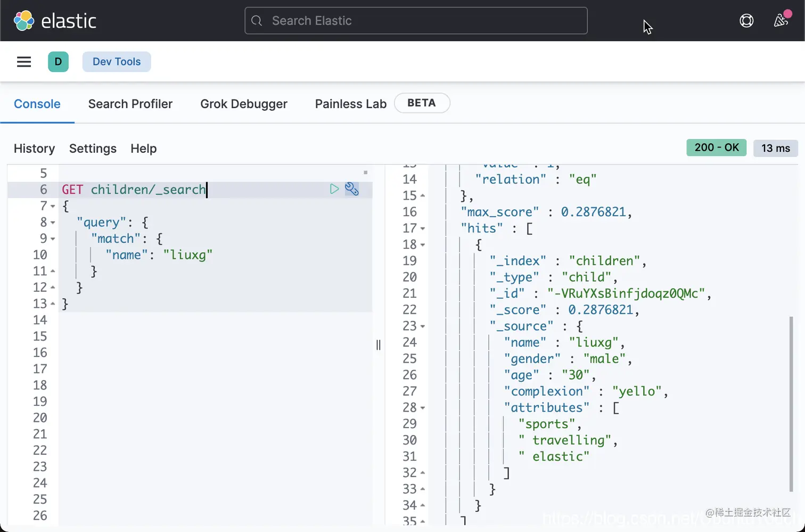Switch to the Search Profiler tab
The height and width of the screenshot is (532, 805).
[130, 104]
